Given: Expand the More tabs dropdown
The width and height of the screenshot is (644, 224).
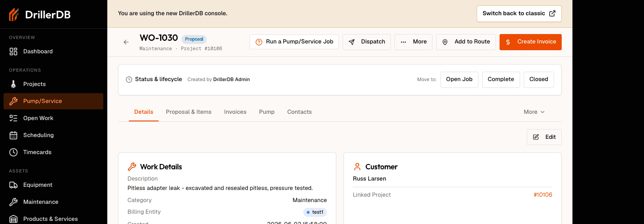Looking at the screenshot, I should 534,112.
